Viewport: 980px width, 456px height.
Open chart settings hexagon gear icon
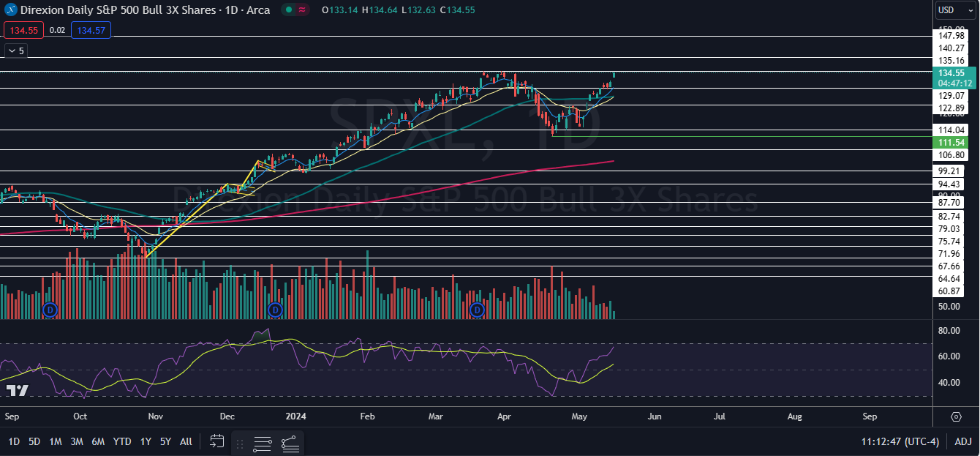click(x=956, y=416)
